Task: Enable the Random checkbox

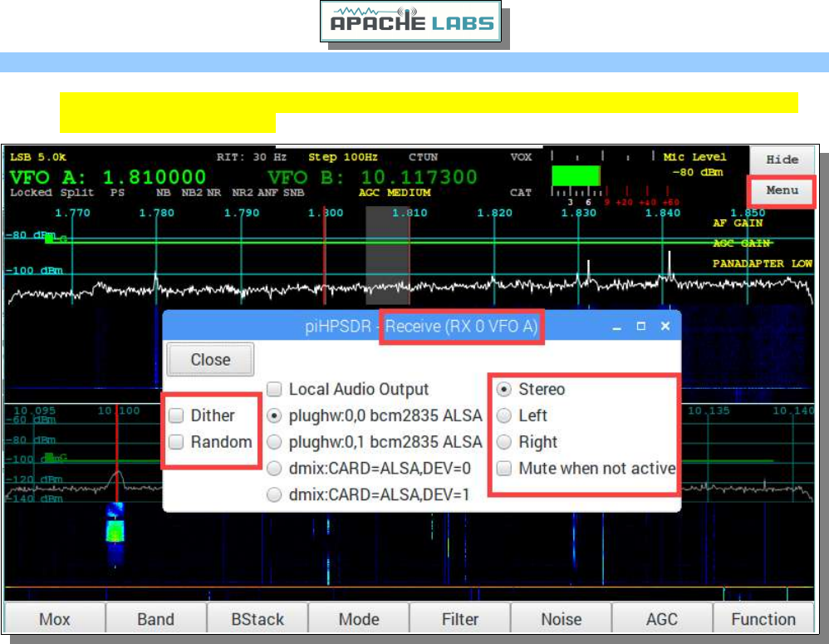Action: pos(176,442)
